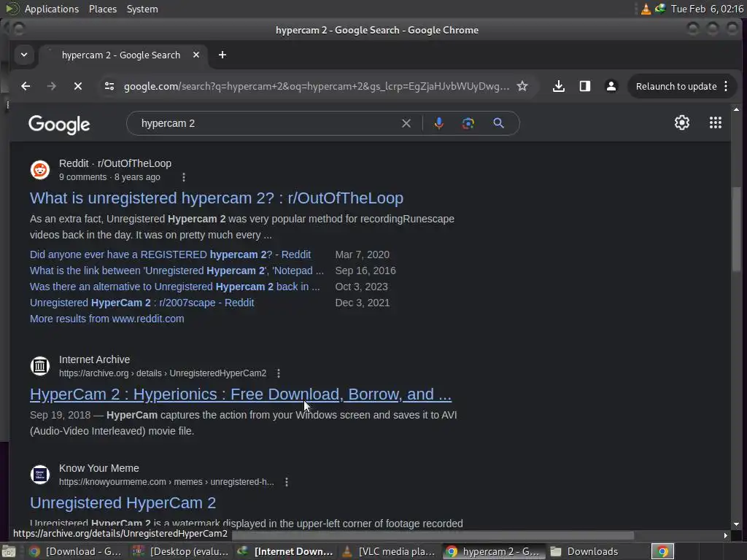Click Relaunch to update button
Image resolution: width=747 pixels, height=560 pixels.
[676, 86]
